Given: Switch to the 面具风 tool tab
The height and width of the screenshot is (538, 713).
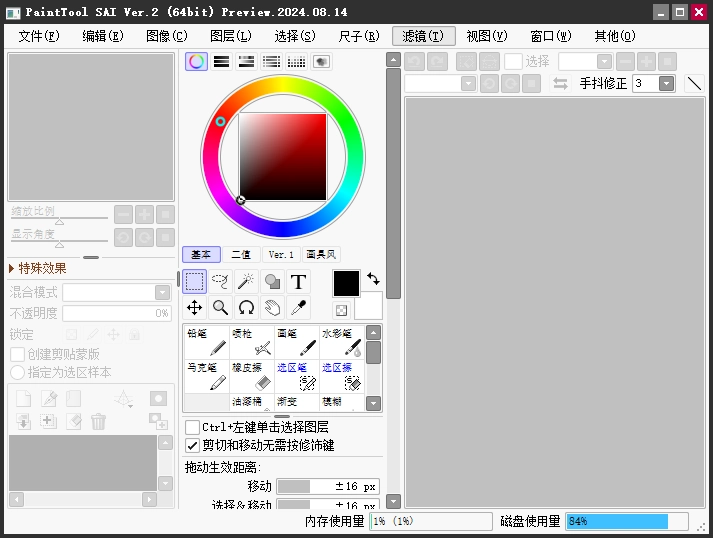Looking at the screenshot, I should point(321,255).
